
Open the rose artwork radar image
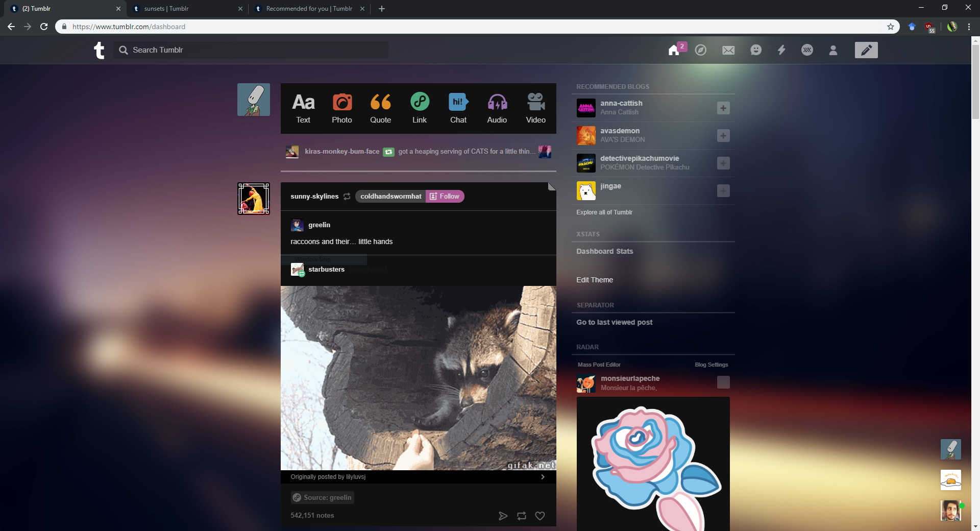point(653,464)
